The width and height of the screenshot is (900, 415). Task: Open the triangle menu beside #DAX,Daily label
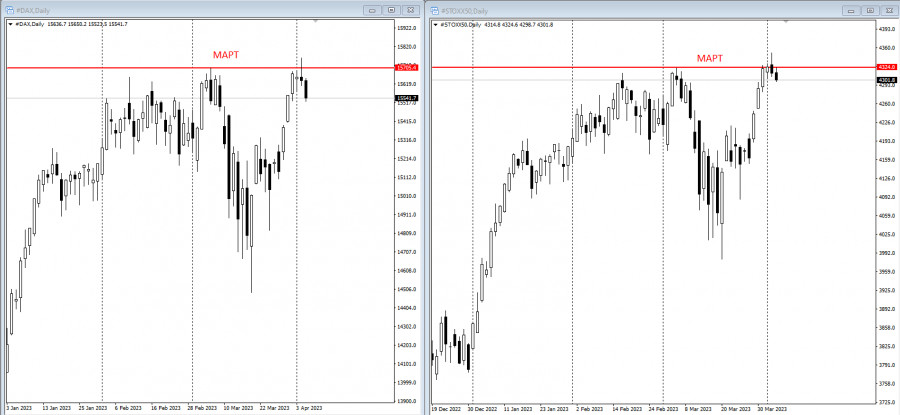point(10,24)
